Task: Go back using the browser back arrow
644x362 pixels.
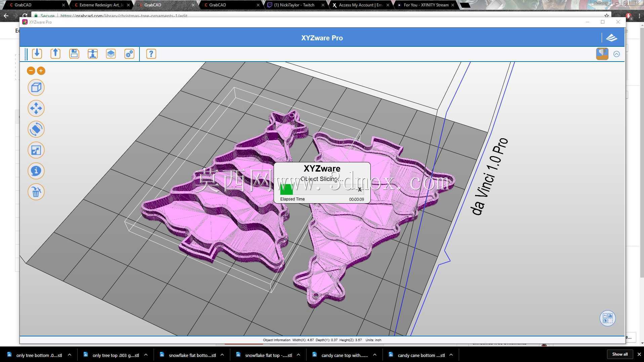Action: tap(6, 15)
